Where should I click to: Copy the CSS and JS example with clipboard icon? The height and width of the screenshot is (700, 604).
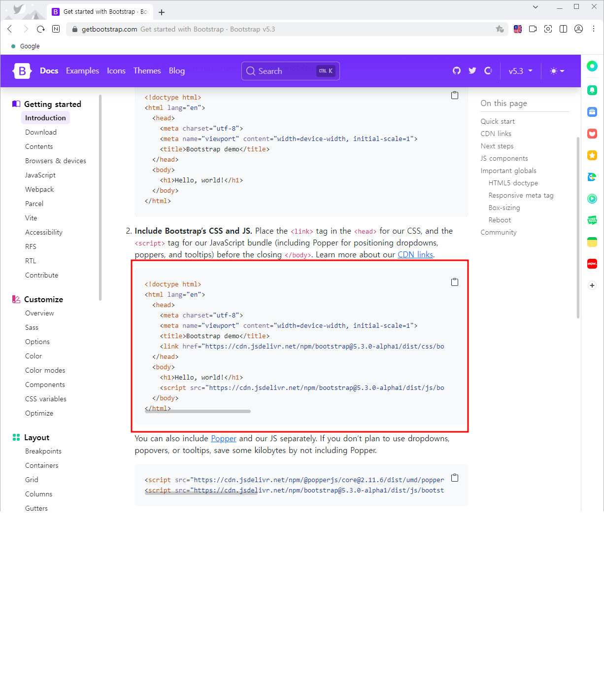click(x=455, y=282)
